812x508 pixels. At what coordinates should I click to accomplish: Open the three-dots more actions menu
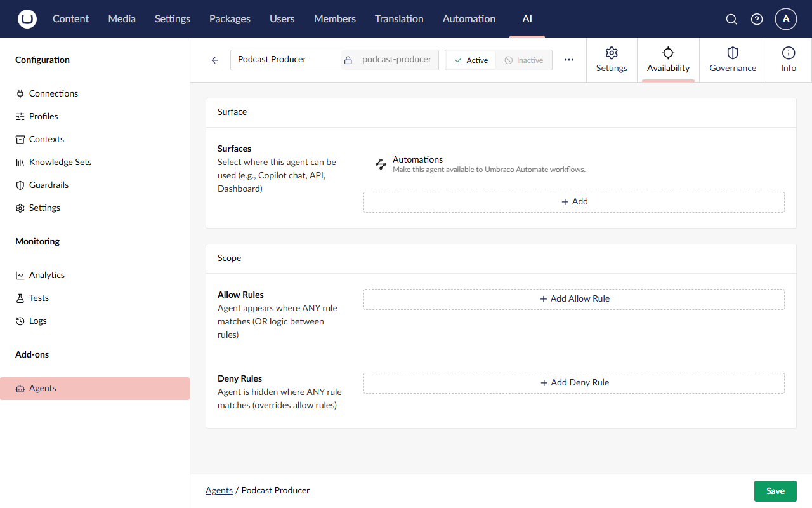[x=569, y=60]
